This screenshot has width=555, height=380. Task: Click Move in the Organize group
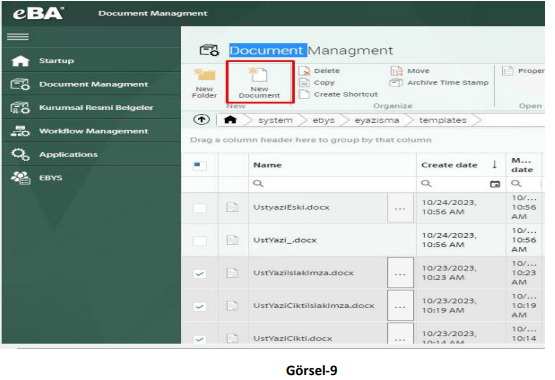410,71
